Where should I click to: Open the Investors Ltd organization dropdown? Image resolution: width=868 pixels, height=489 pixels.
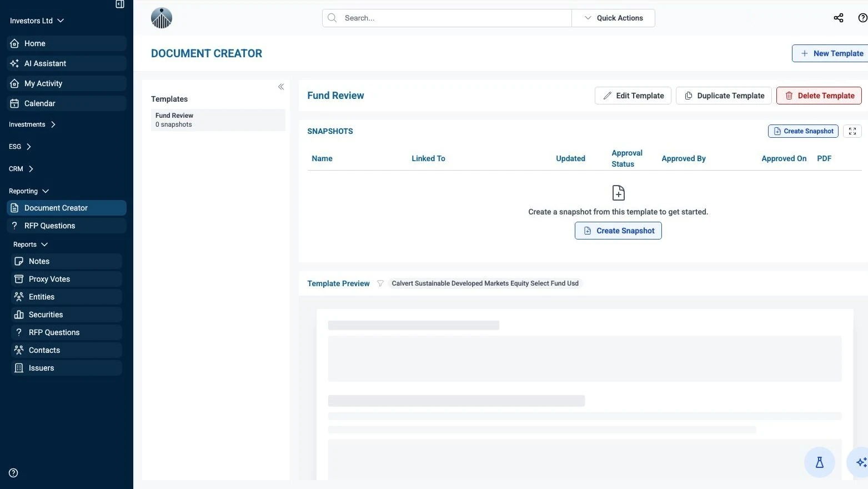[x=37, y=21]
